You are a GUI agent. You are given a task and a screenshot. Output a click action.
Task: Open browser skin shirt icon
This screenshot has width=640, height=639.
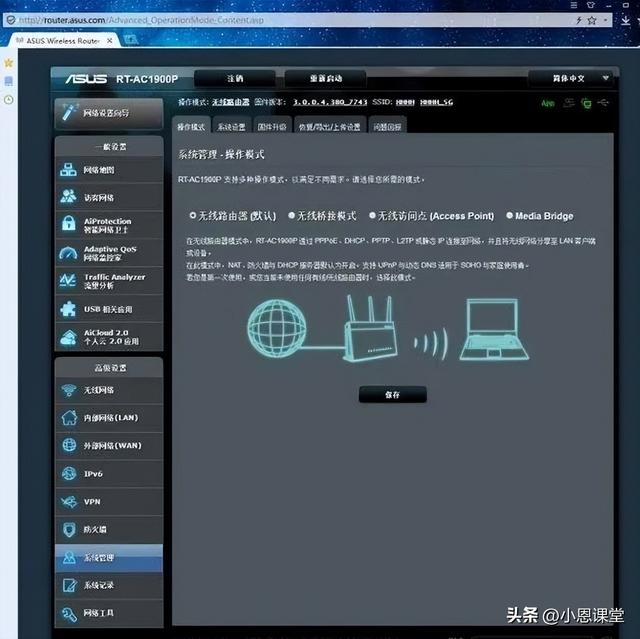tap(591, 5)
